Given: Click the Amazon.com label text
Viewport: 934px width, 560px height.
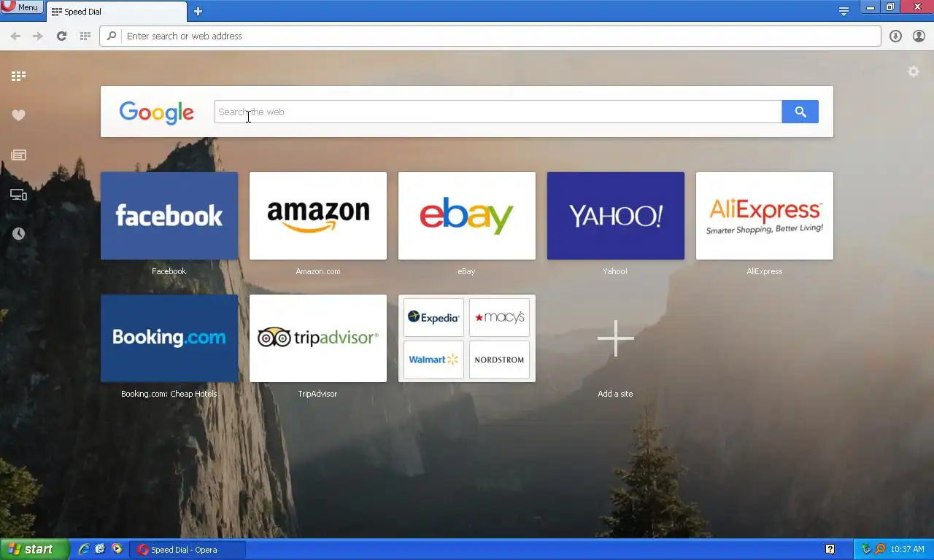Looking at the screenshot, I should (x=318, y=271).
